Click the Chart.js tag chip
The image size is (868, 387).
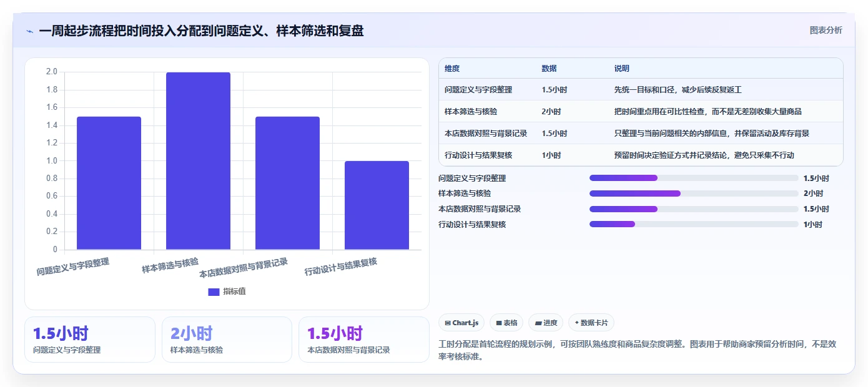tap(462, 323)
